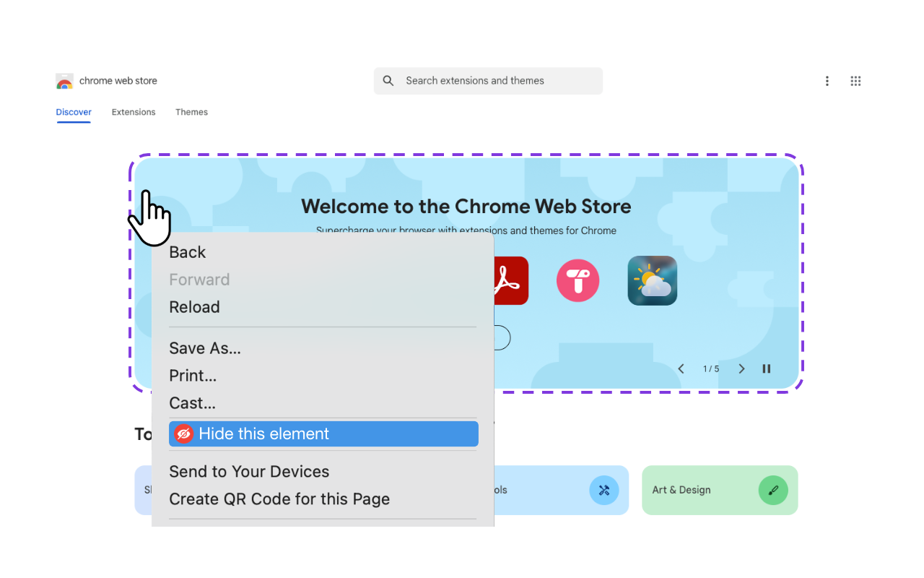Click Cast in the context menu
The height and width of the screenshot is (578, 924).
192,402
